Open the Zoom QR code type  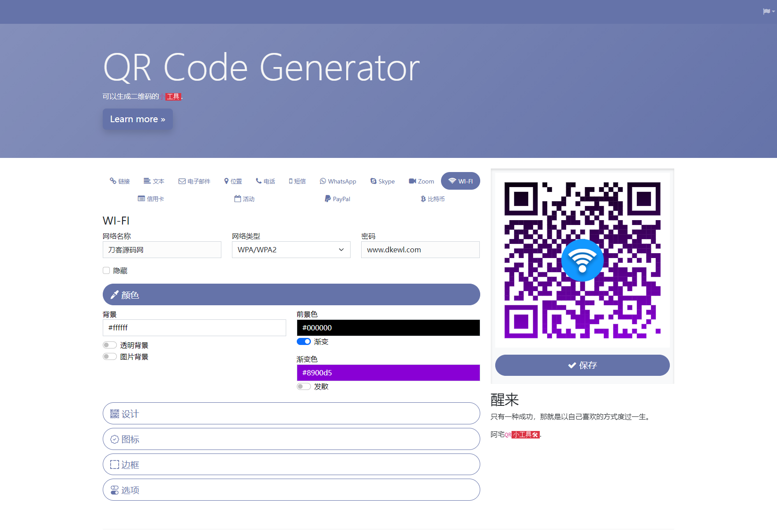pos(421,181)
